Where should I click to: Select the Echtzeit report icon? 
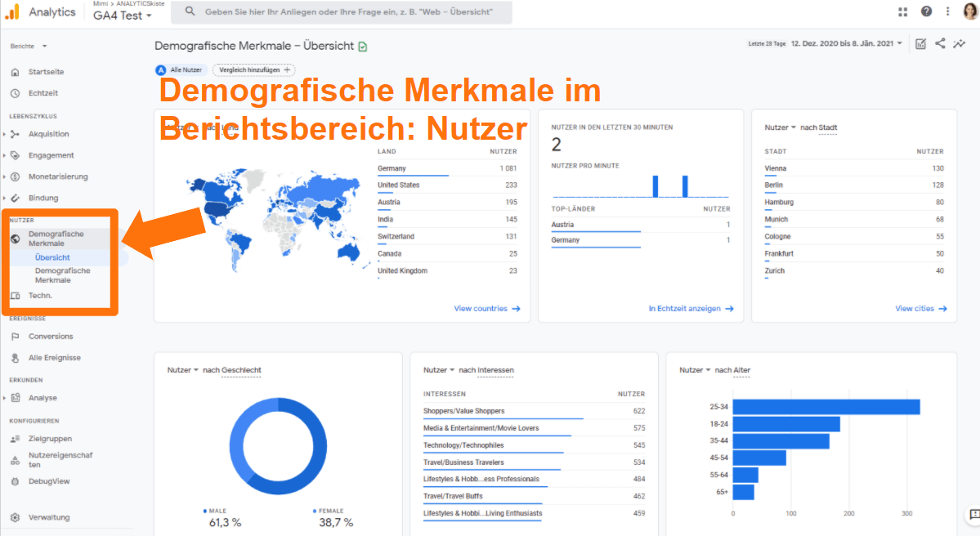point(15,93)
